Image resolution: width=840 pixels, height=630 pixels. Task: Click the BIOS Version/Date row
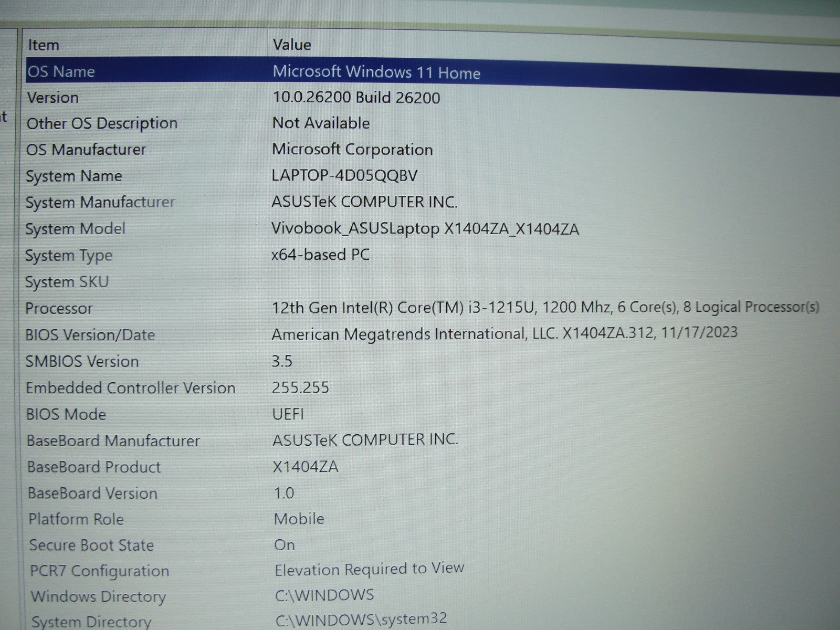coord(90,335)
